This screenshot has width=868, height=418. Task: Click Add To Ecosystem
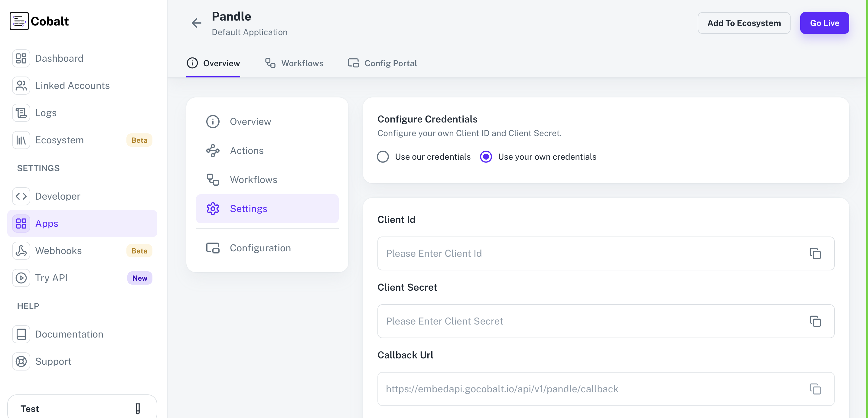click(x=744, y=23)
